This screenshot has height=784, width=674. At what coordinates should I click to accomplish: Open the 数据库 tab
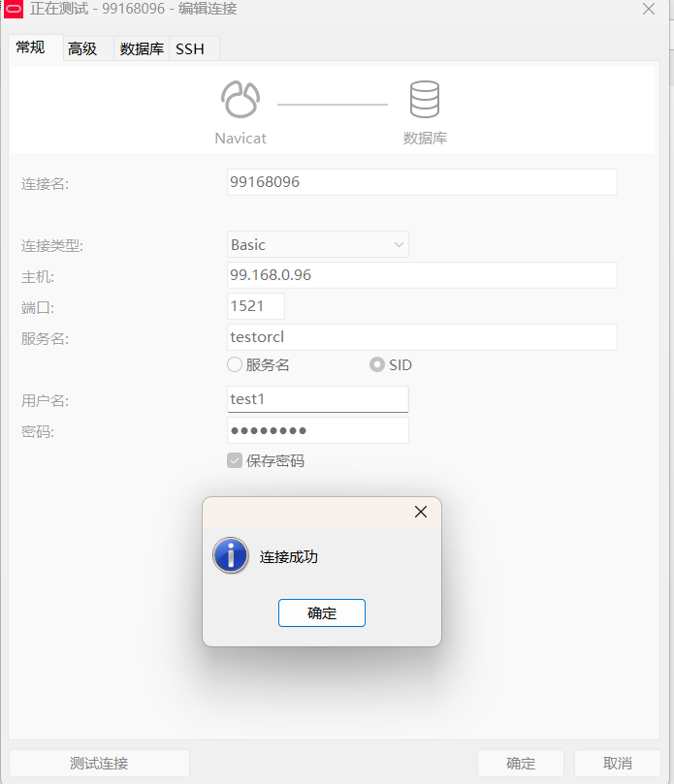point(142,49)
